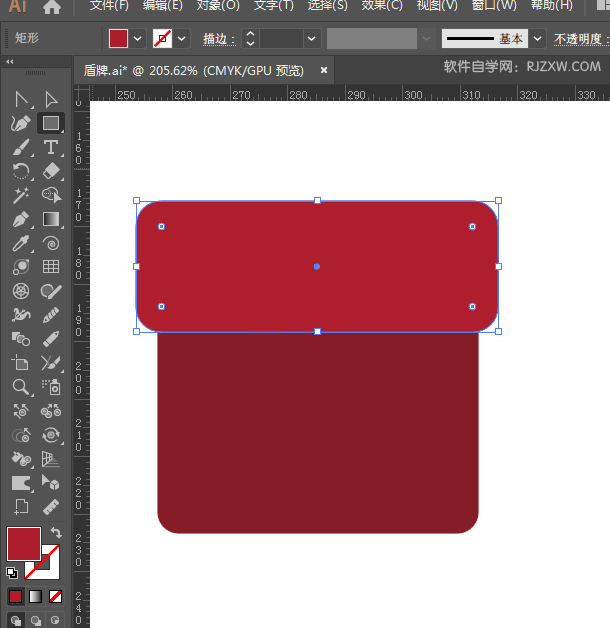Click the selected shape center point

click(x=317, y=266)
